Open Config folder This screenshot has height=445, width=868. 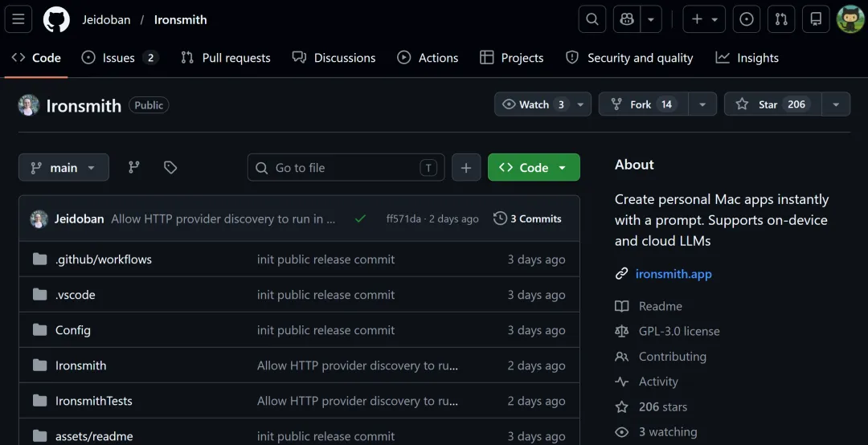coord(73,330)
